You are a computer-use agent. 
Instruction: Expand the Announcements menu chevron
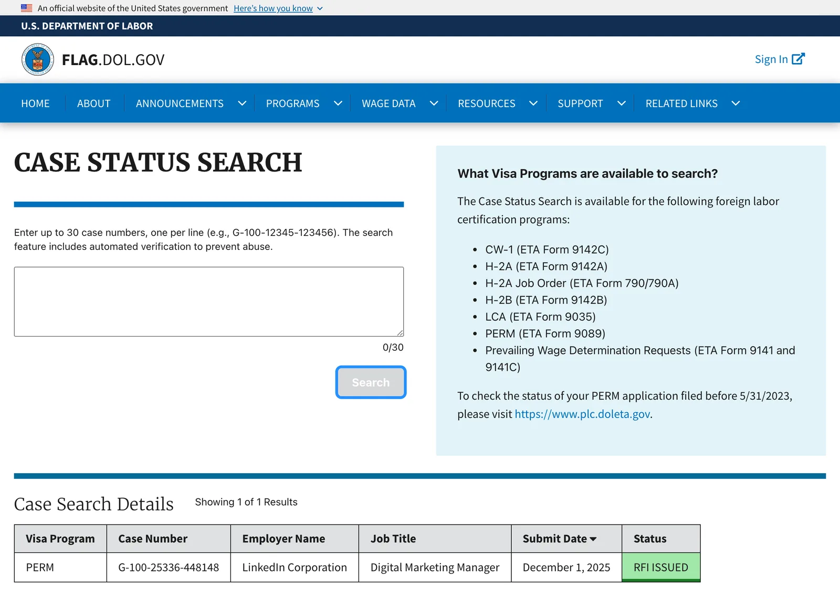(242, 103)
